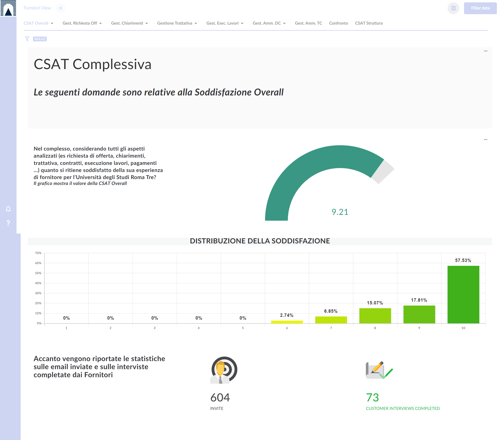Screen dimensions: 504x440
Task: Open the help question mark icon
Action: point(8,223)
